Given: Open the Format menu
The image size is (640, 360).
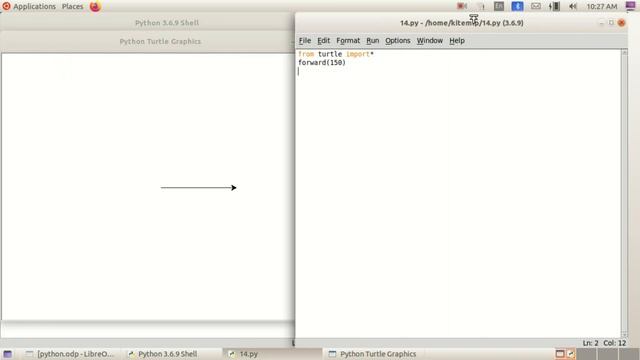Looking at the screenshot, I should [348, 40].
